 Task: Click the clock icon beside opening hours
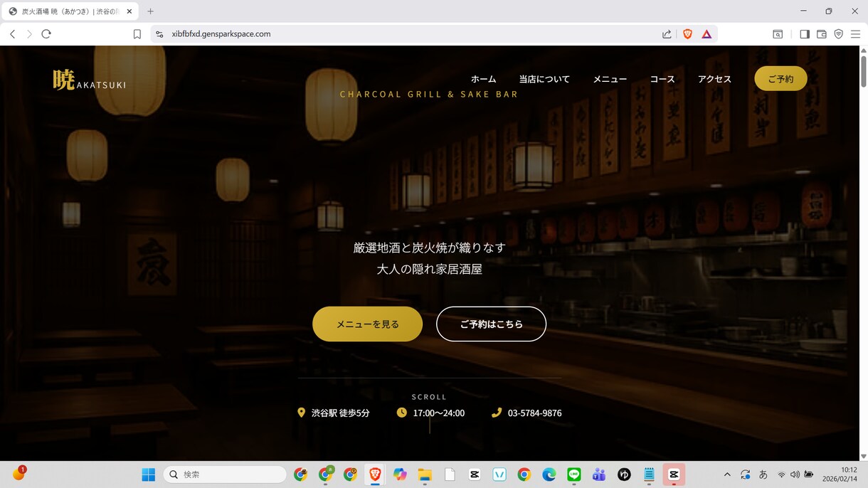pyautogui.click(x=402, y=413)
